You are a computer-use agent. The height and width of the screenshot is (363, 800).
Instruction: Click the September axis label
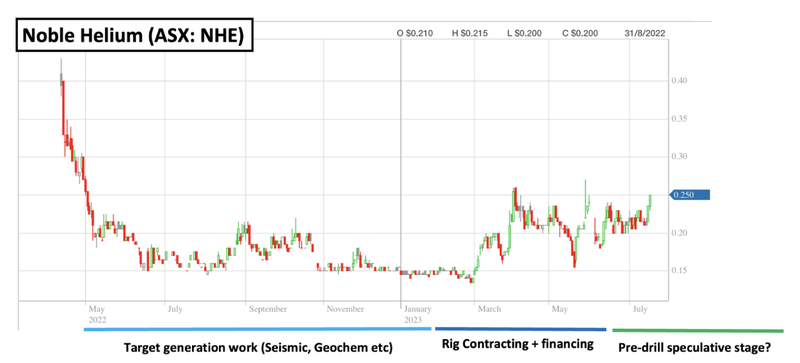point(268,309)
